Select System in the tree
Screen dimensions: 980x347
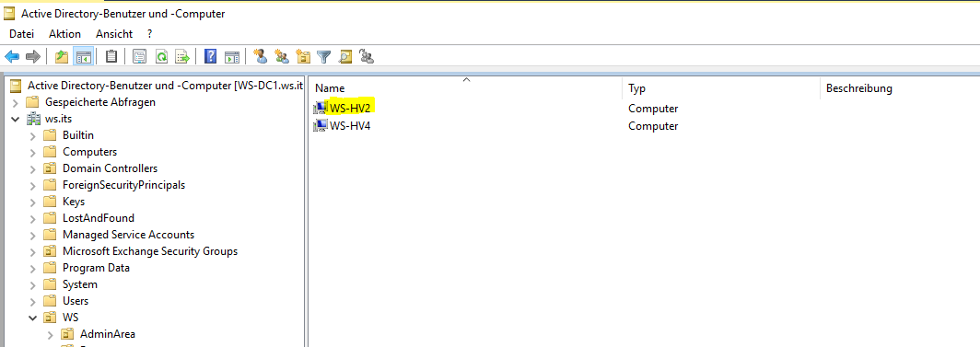tap(80, 284)
